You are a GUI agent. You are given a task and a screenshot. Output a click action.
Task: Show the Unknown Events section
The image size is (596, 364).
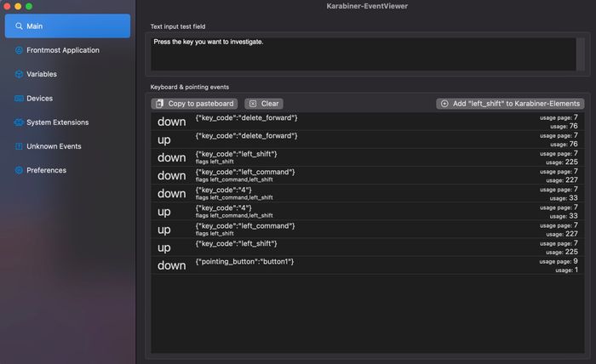(67, 146)
